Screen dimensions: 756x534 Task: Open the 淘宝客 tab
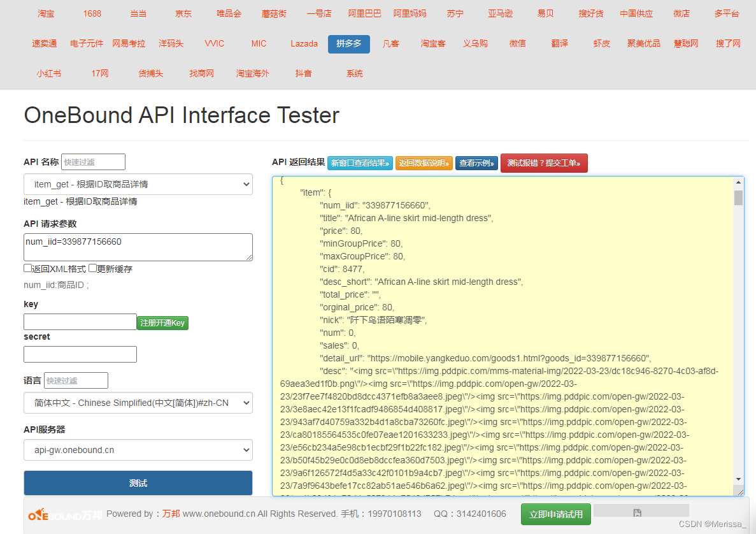coord(433,44)
